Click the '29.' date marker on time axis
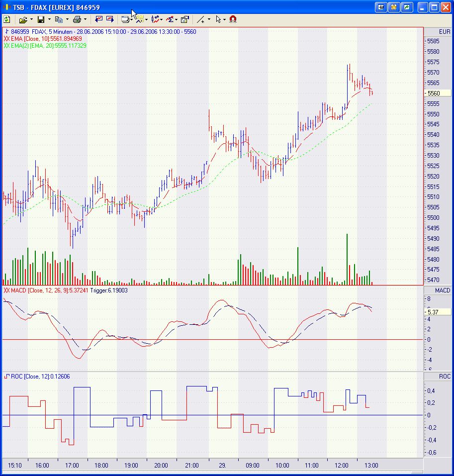The image size is (454, 476). 222,466
